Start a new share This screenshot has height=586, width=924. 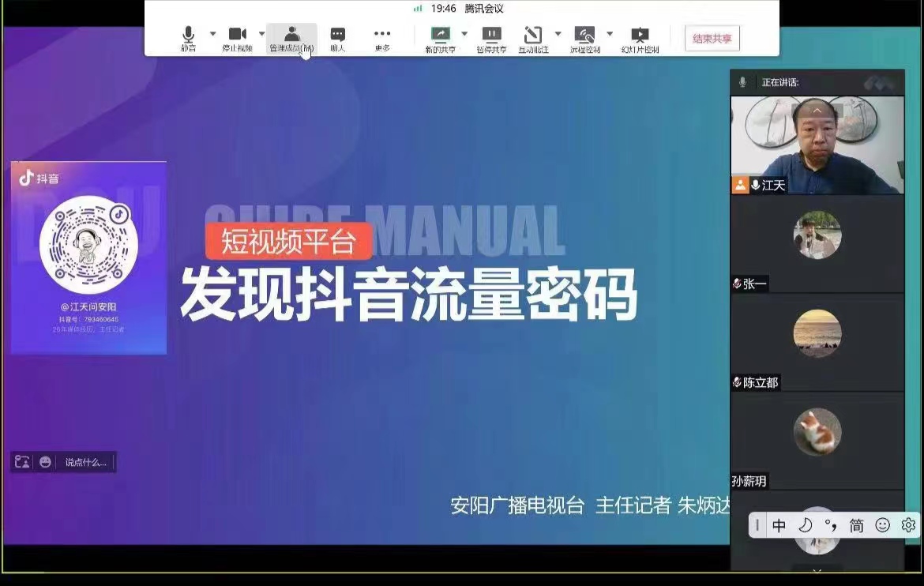pyautogui.click(x=440, y=38)
